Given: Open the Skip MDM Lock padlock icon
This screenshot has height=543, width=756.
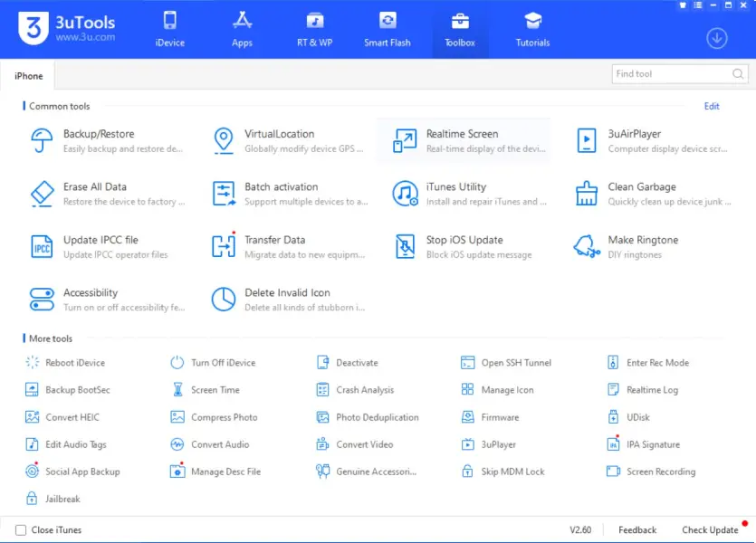Looking at the screenshot, I should (468, 471).
